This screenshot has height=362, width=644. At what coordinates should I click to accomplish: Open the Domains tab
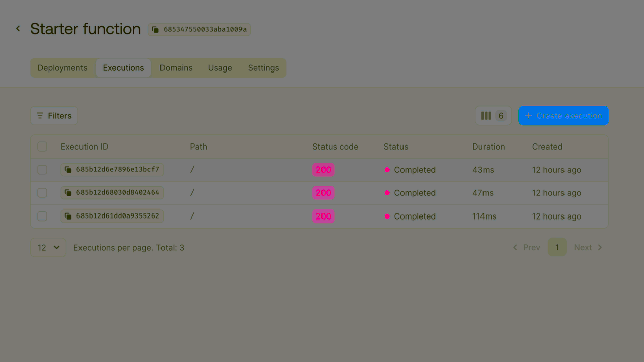coord(176,68)
